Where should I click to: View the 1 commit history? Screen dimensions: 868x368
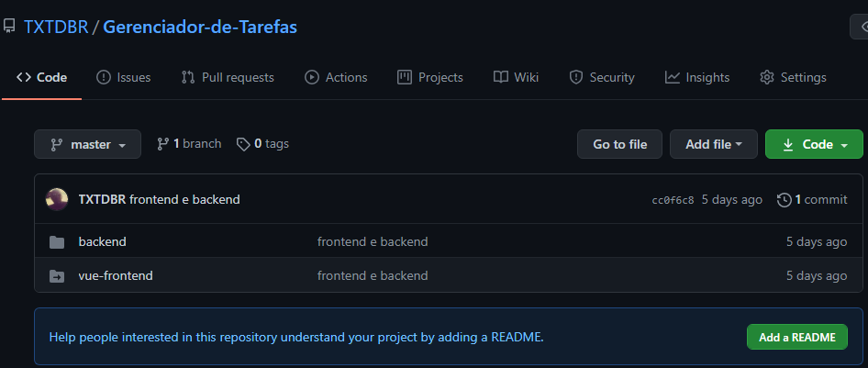click(x=812, y=199)
